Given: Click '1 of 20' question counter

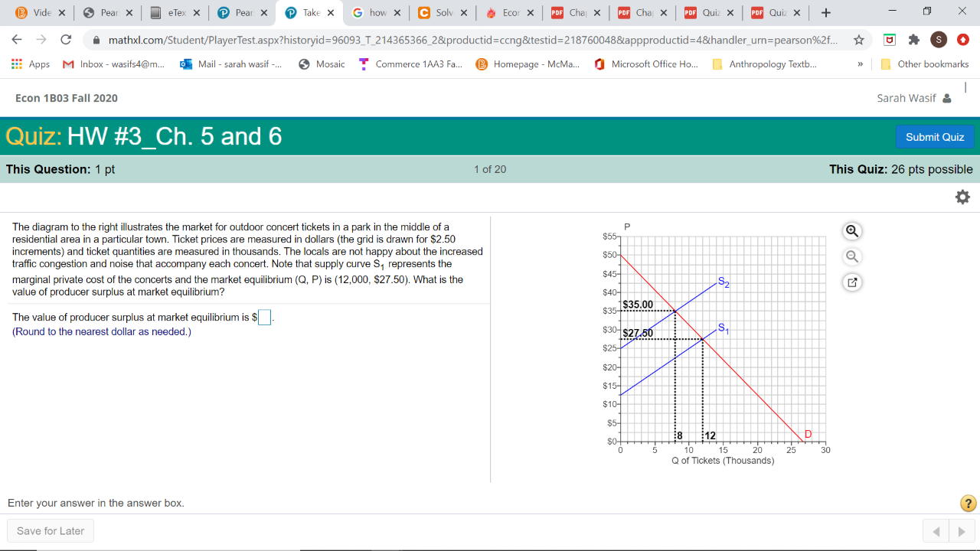Looking at the screenshot, I should click(x=490, y=169).
